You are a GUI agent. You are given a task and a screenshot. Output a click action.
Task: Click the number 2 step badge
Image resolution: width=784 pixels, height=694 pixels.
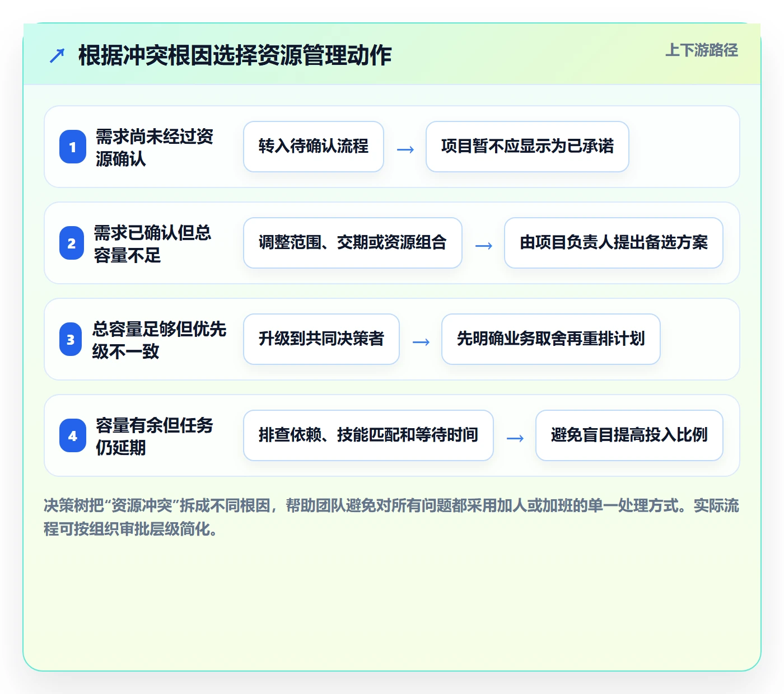pyautogui.click(x=72, y=243)
